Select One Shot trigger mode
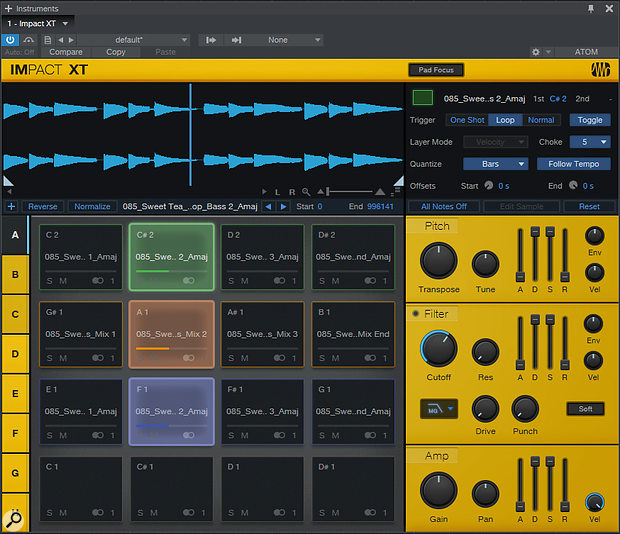The width and height of the screenshot is (620, 534). [467, 120]
